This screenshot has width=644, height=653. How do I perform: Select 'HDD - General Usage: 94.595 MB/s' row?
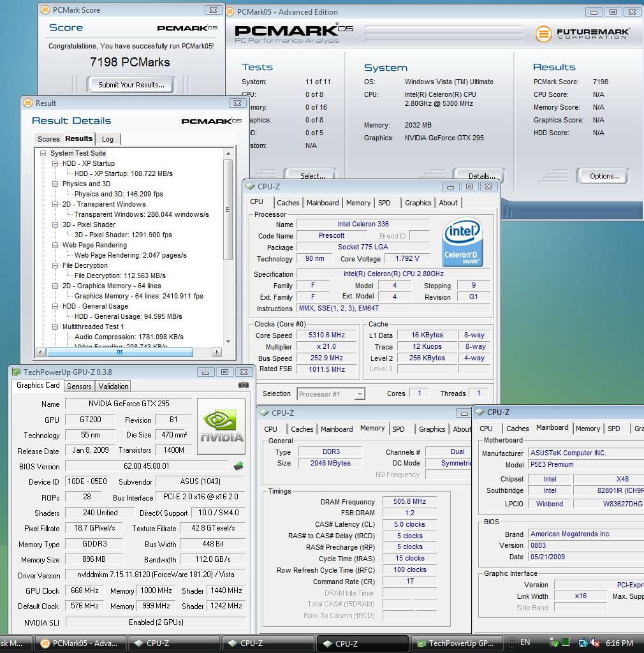(128, 316)
